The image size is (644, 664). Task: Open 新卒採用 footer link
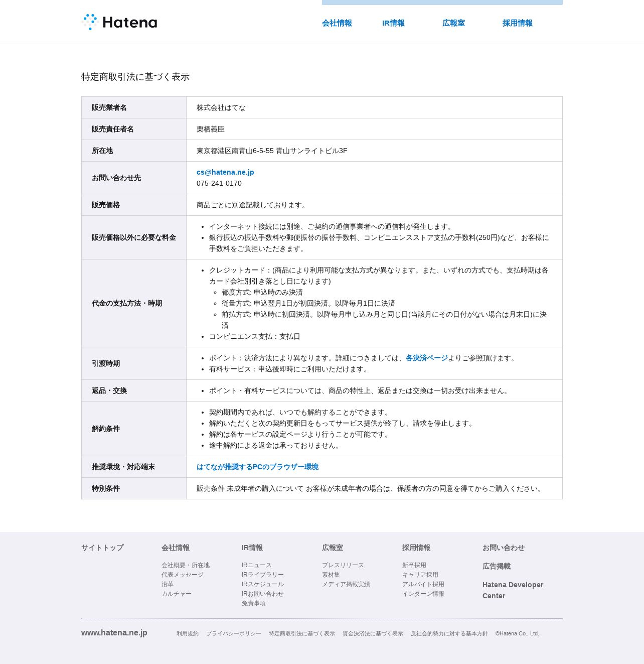(x=414, y=565)
